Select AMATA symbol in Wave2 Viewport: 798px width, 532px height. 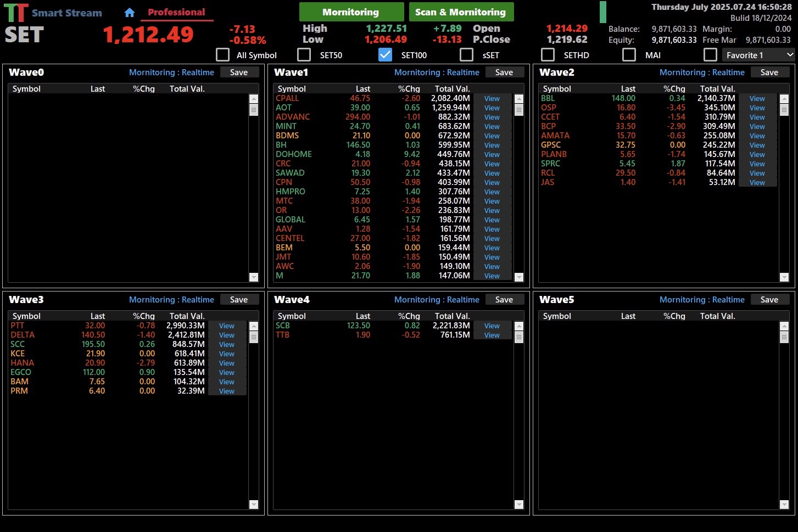coord(555,136)
